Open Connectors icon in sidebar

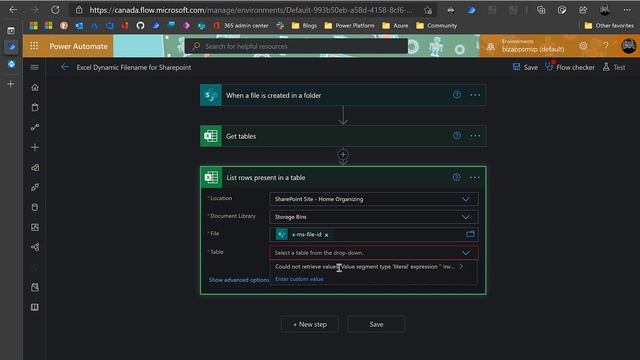[x=35, y=187]
